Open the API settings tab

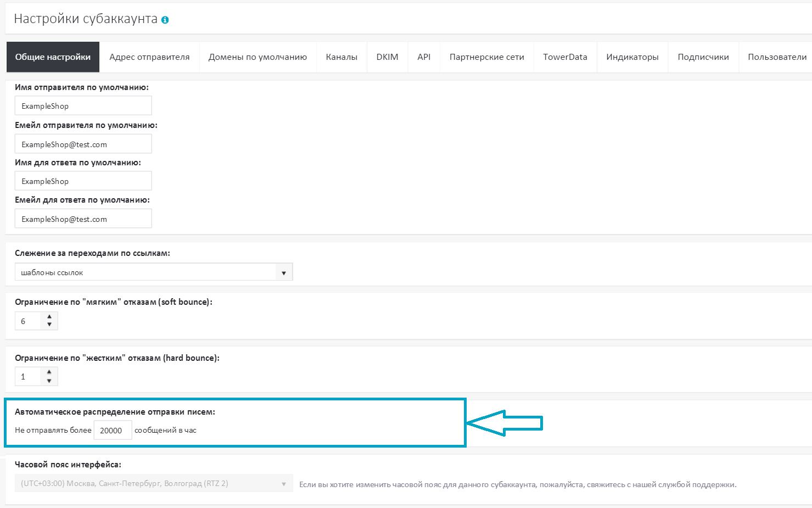click(x=424, y=57)
